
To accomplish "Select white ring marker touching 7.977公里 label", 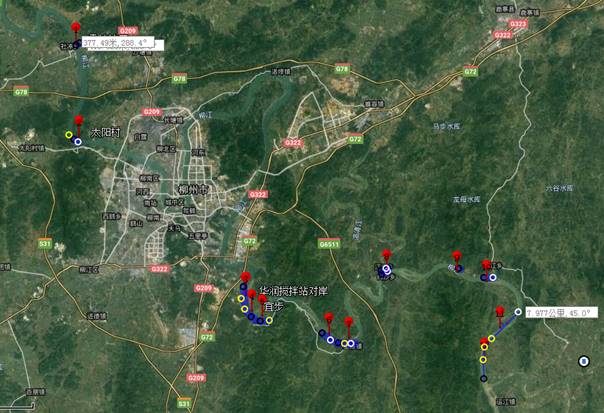I will point(518,312).
